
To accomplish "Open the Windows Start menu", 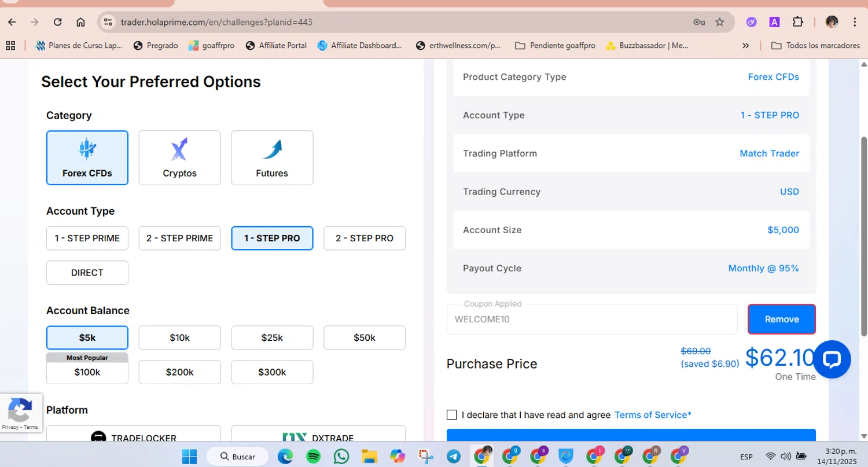I will pos(189,457).
